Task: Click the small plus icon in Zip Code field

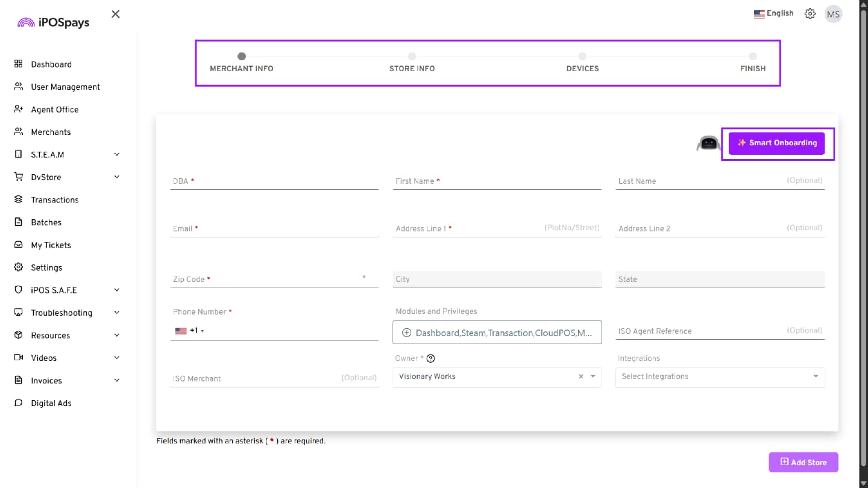Action: click(x=364, y=277)
